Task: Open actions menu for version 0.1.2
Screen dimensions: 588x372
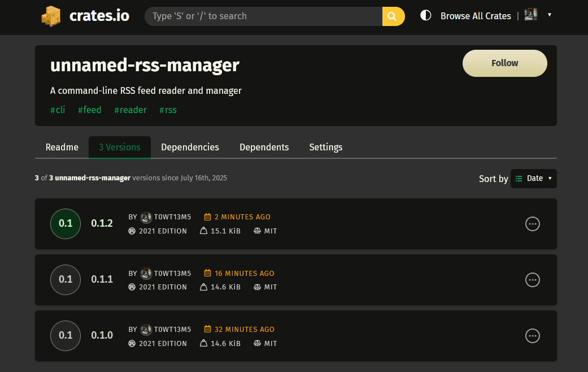Action: 532,224
